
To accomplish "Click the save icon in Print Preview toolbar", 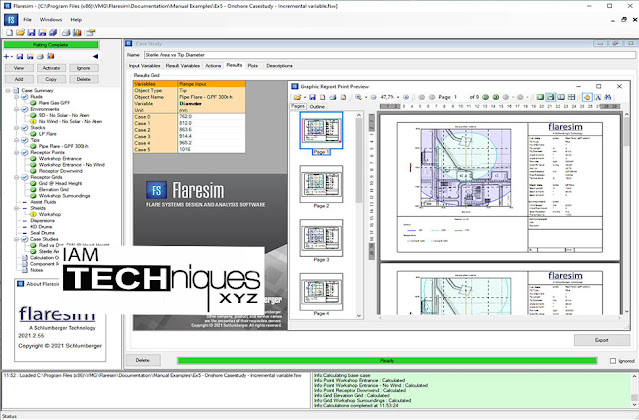I will 312,97.
